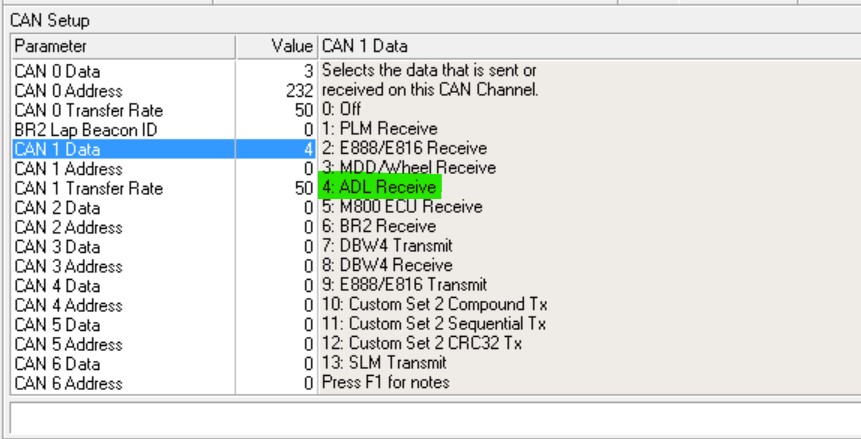Select the CAN 4 Address parameter row
Image resolution: width=861 pixels, height=439 pixels.
pos(164,305)
